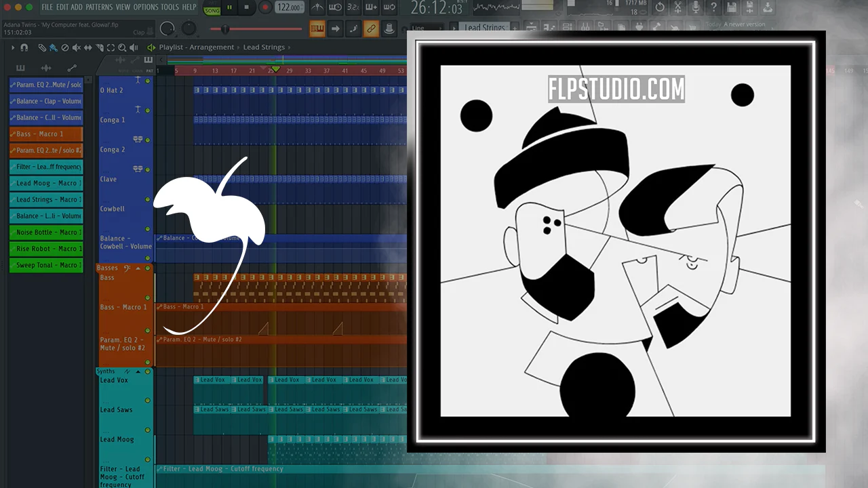Screen dimensions: 868x488
Task: Toggle the playlist snap magnet icon
Action: tap(24, 47)
